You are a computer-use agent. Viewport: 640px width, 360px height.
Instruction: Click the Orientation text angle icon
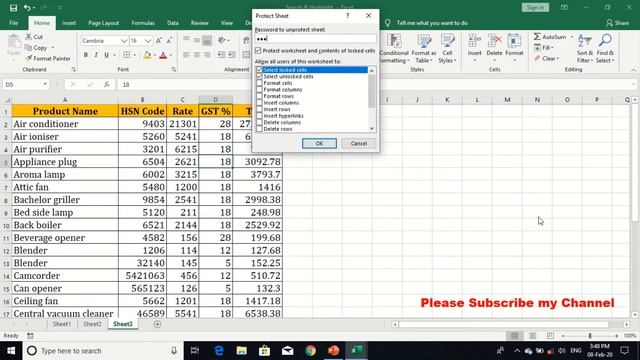pos(222,40)
